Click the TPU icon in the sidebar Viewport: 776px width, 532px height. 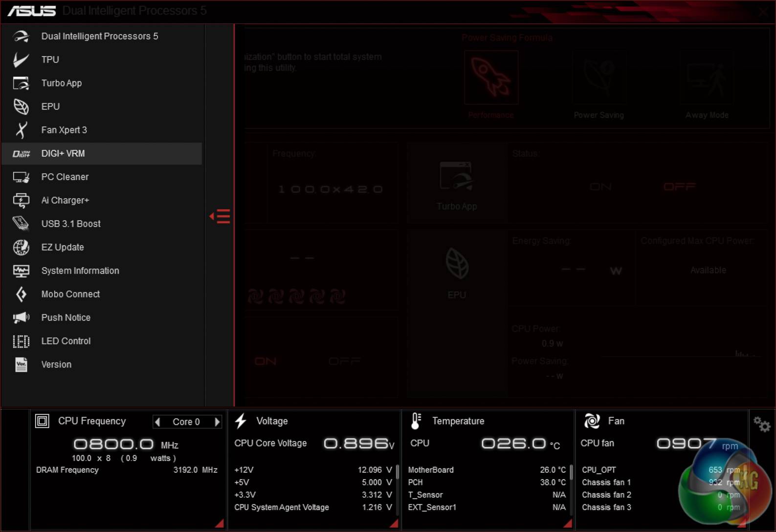tap(21, 60)
